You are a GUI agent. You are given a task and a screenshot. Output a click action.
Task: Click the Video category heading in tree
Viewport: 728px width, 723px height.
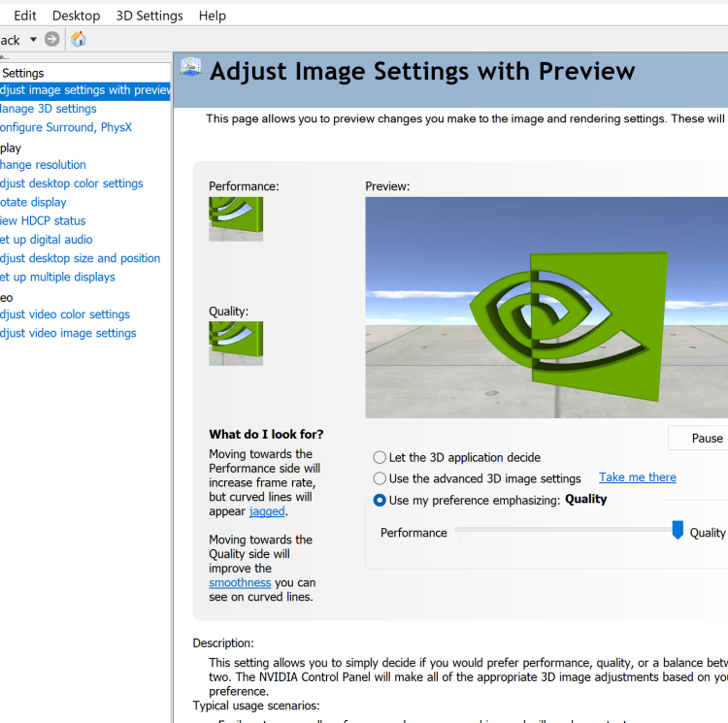[x=7, y=298]
